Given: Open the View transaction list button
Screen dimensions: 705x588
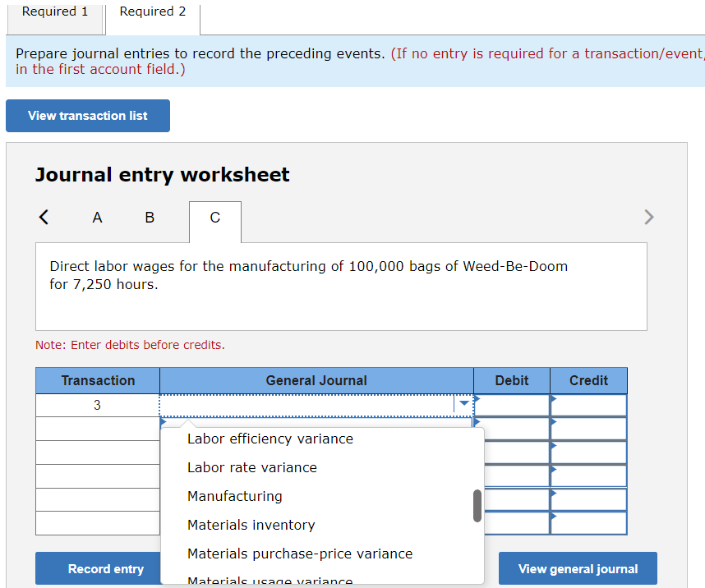Looking at the screenshot, I should (x=88, y=116).
